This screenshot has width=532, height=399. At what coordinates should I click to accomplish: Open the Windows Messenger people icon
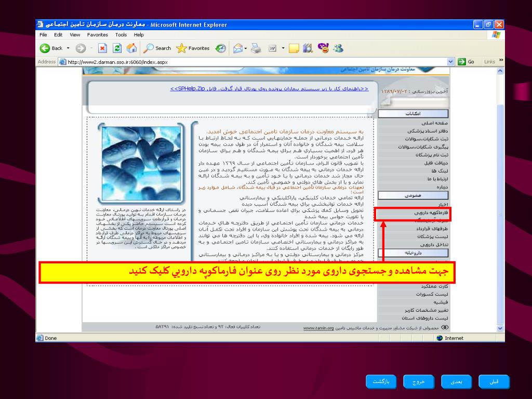(x=338, y=48)
